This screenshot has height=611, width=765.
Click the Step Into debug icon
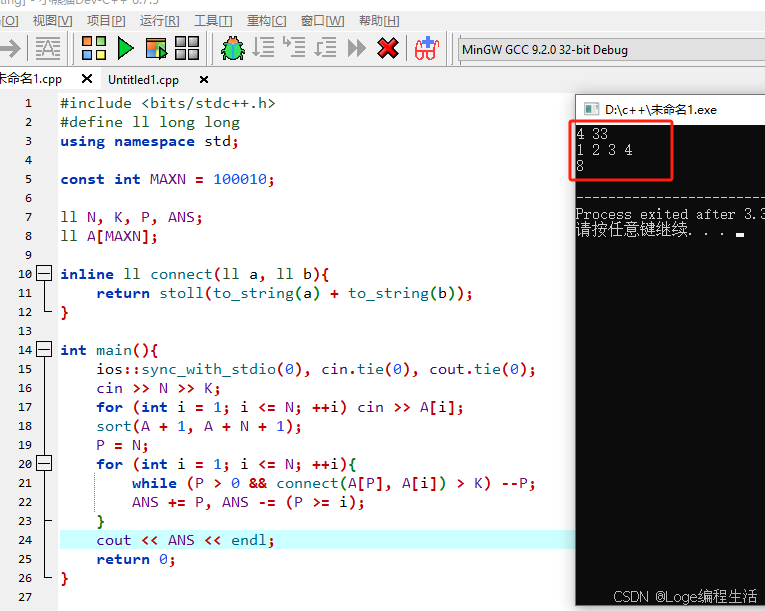click(294, 48)
